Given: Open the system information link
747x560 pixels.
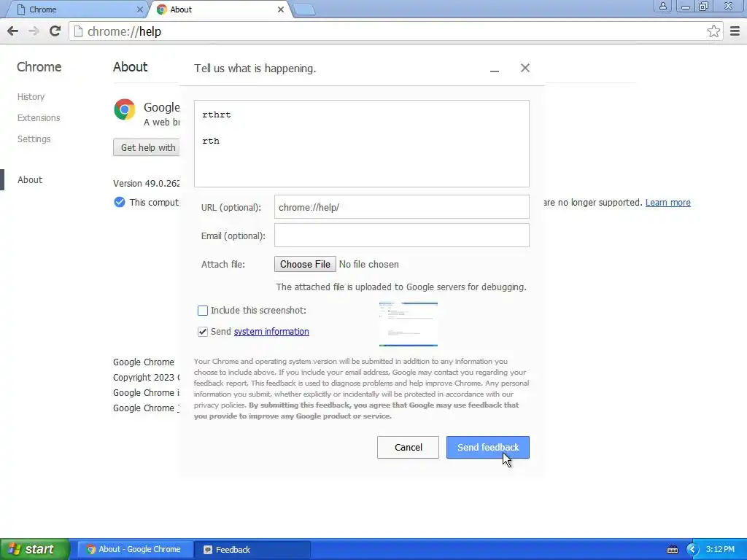Looking at the screenshot, I should (271, 332).
